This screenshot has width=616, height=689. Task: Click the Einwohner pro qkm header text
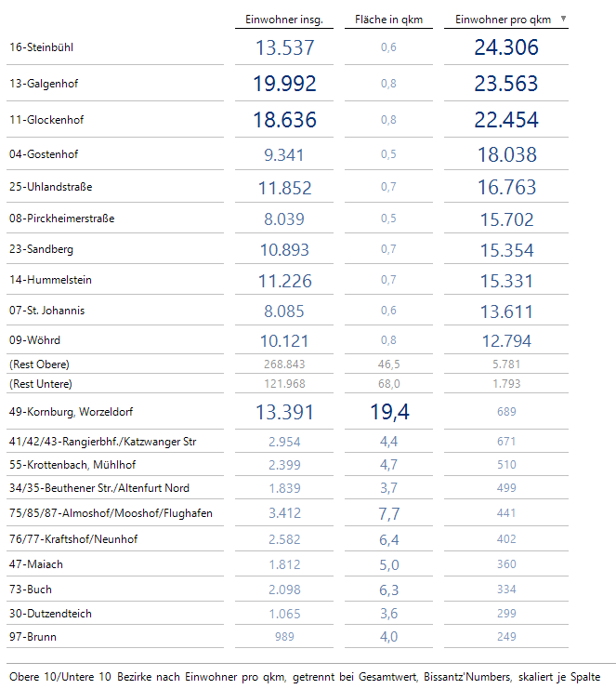(503, 20)
